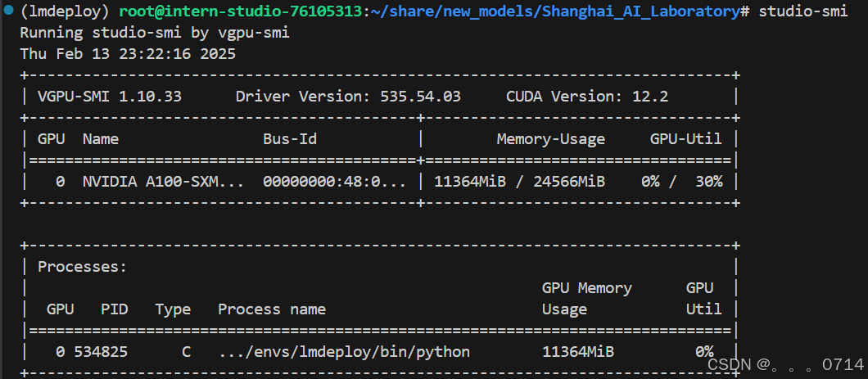Click the Name column header
The width and height of the screenshot is (868, 379).
[100, 139]
